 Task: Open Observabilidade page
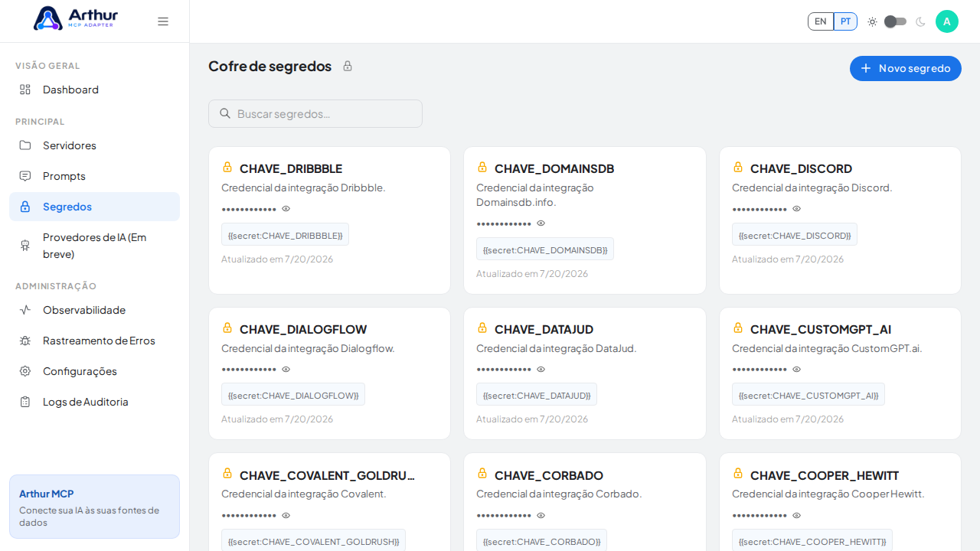pos(94,310)
